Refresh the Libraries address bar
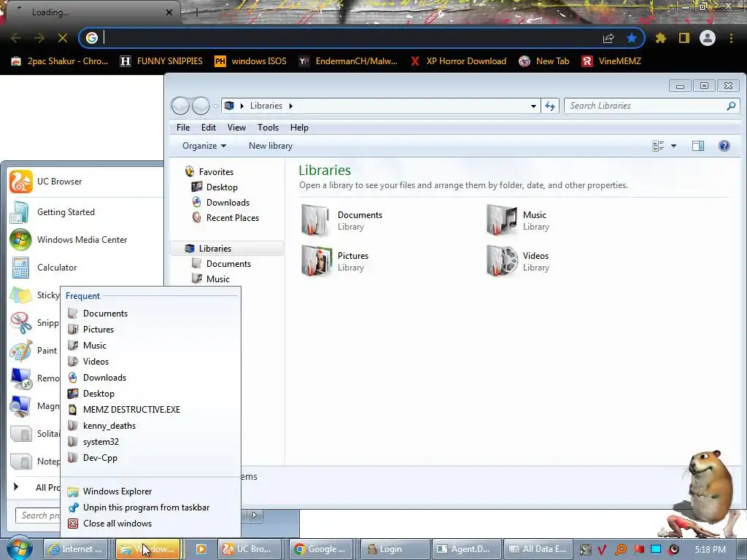 point(550,106)
